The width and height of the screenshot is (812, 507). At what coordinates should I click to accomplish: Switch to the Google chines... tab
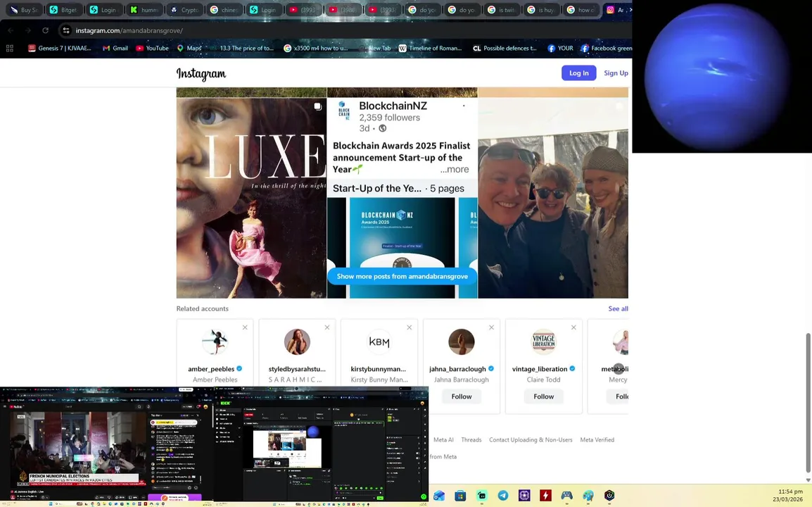[224, 10]
